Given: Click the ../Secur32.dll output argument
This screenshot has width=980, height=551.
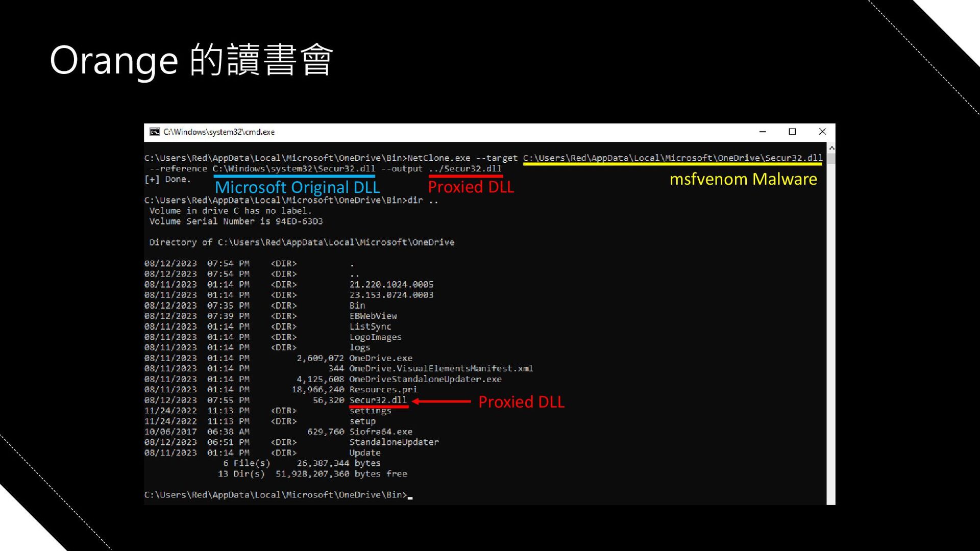Looking at the screenshot, I should pos(465,169).
